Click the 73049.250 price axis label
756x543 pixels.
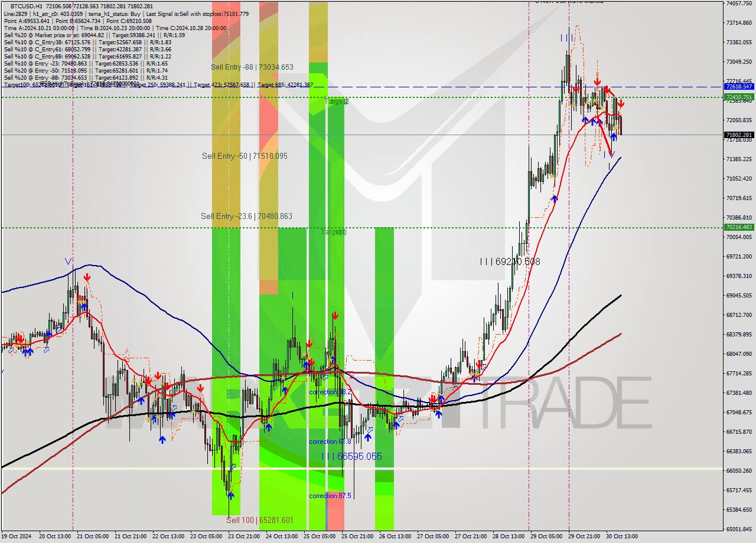pyautogui.click(x=739, y=62)
